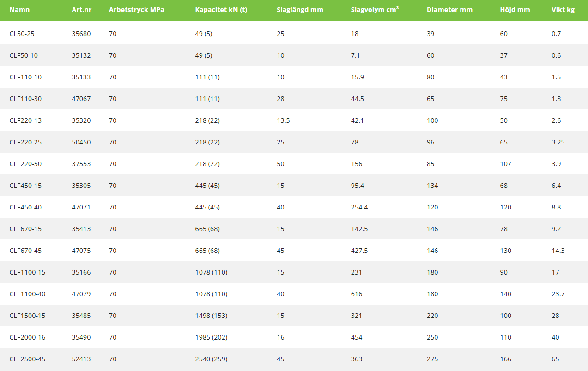The image size is (588, 371).
Task: Click the Art.nr column header
Action: point(81,10)
